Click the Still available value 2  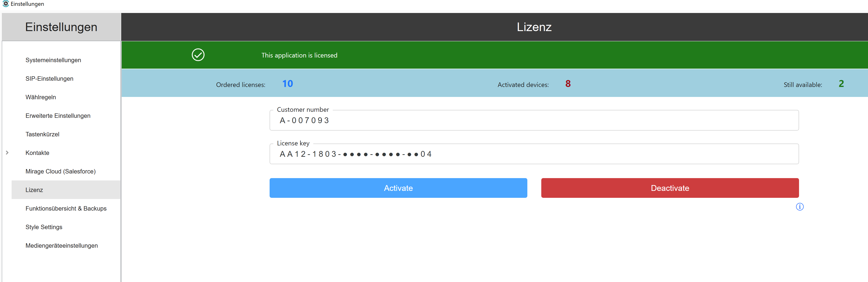click(841, 84)
